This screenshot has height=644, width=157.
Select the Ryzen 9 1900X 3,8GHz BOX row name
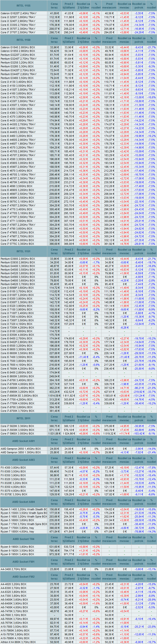pos(17,547)
